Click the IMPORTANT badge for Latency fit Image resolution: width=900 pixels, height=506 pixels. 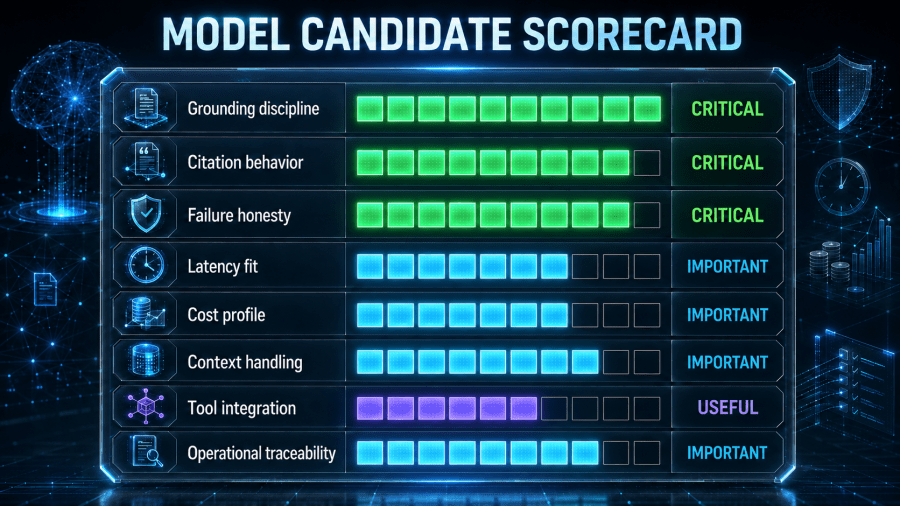(727, 267)
